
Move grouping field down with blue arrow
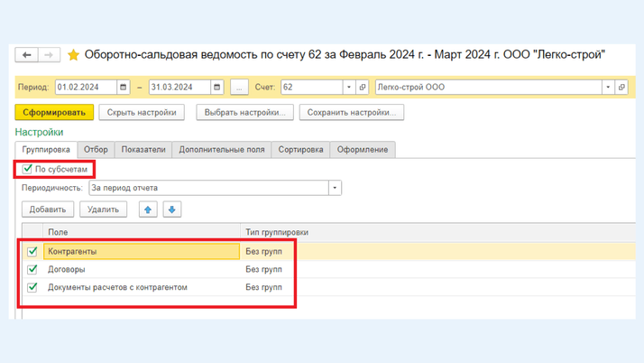(x=172, y=209)
